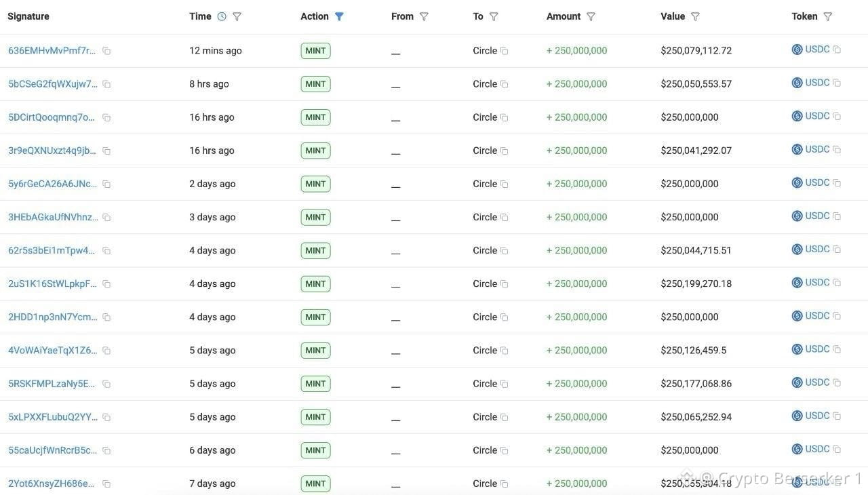Copy USDC token address in 3 days ago row
868x495 pixels.
point(837,216)
